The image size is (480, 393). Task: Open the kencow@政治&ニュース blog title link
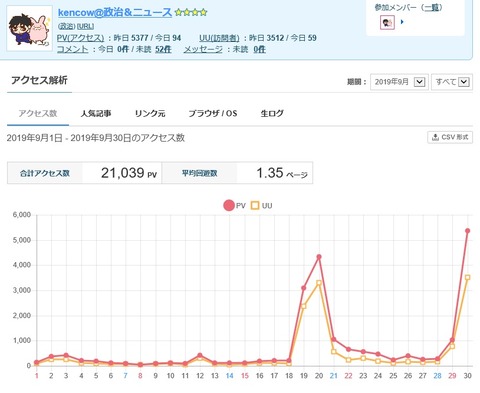click(115, 13)
